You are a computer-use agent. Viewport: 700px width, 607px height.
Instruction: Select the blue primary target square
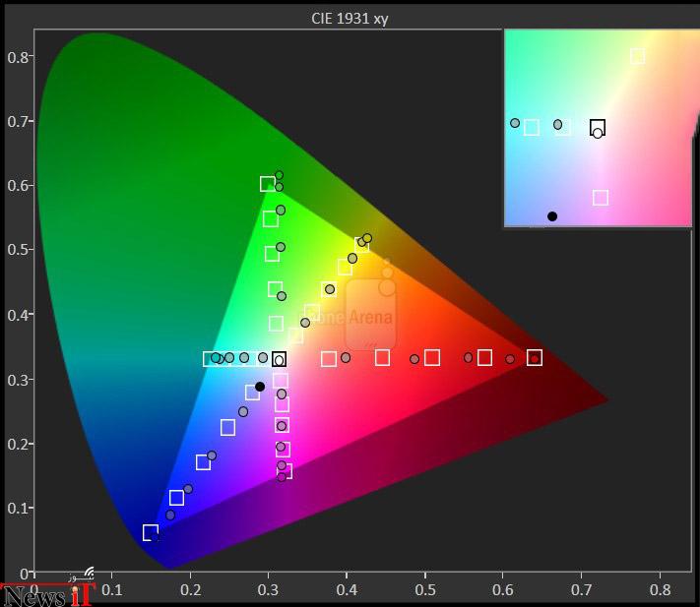[x=151, y=532]
